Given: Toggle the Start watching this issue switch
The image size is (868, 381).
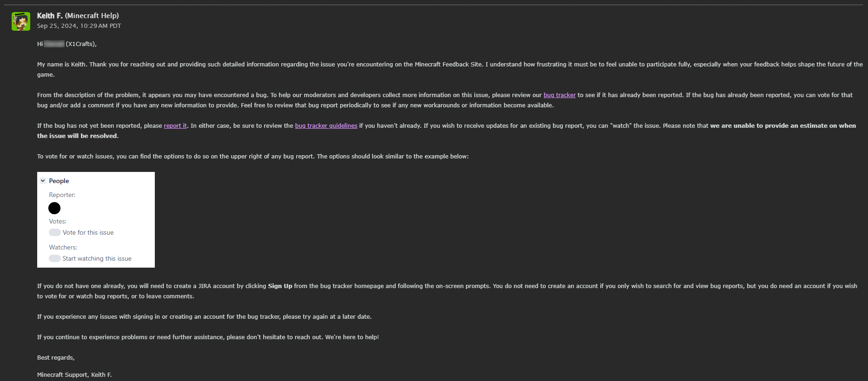Looking at the screenshot, I should [x=55, y=258].
